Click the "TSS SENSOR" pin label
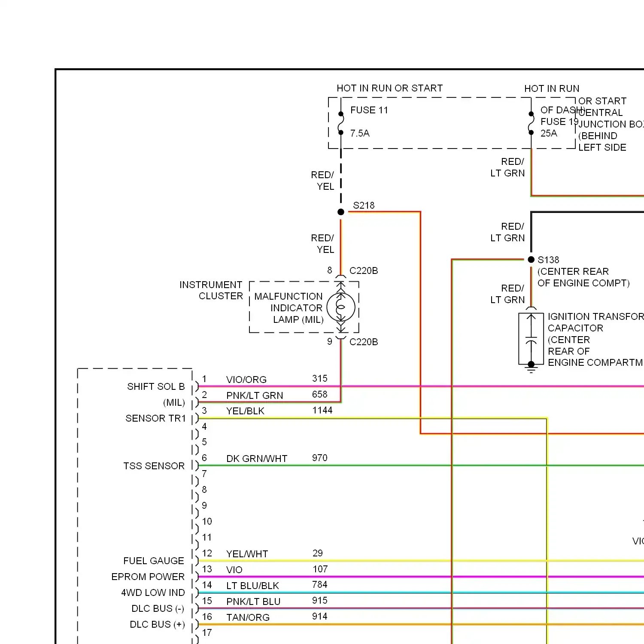Screen dimensions: 644x644 tap(154, 466)
